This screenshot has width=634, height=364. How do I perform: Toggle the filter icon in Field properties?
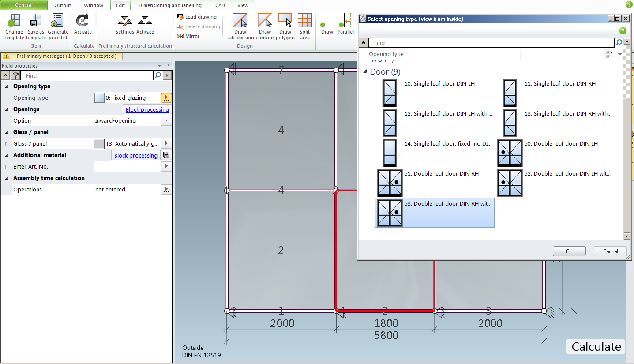coord(15,75)
